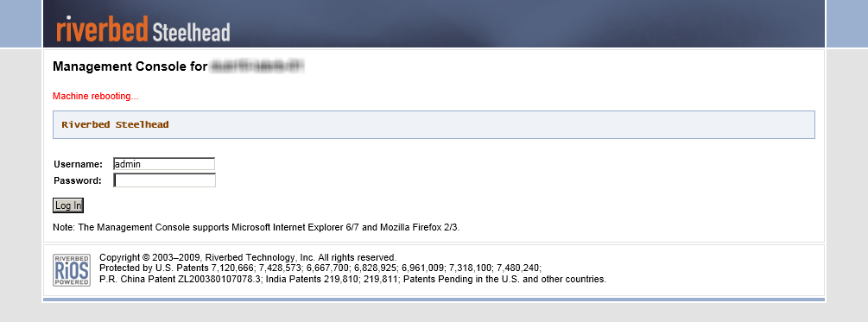Click the Username label
The image size is (868, 322).
pyautogui.click(x=78, y=164)
